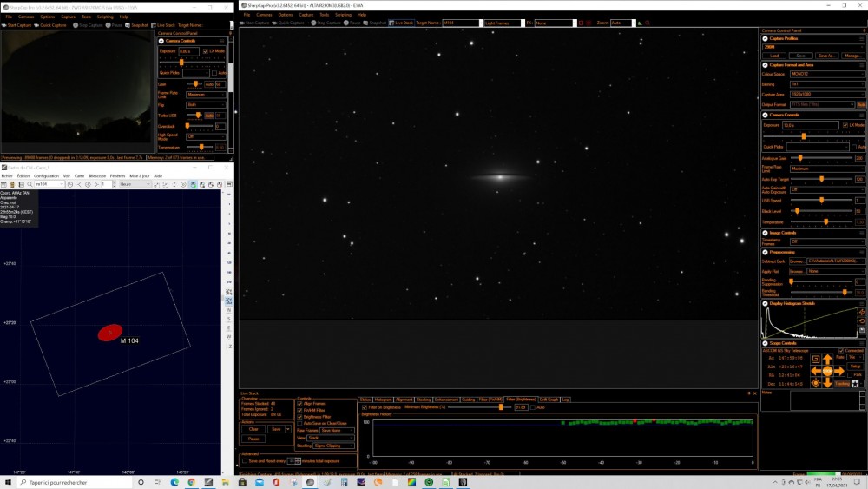This screenshot has width=868, height=489.
Task: Enable Auto Save on Clear/Close
Action: (299, 424)
